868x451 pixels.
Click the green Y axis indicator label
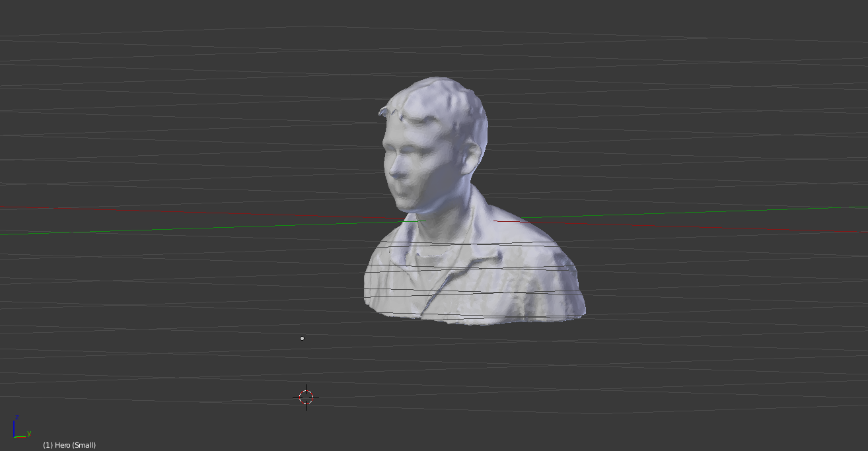point(29,433)
